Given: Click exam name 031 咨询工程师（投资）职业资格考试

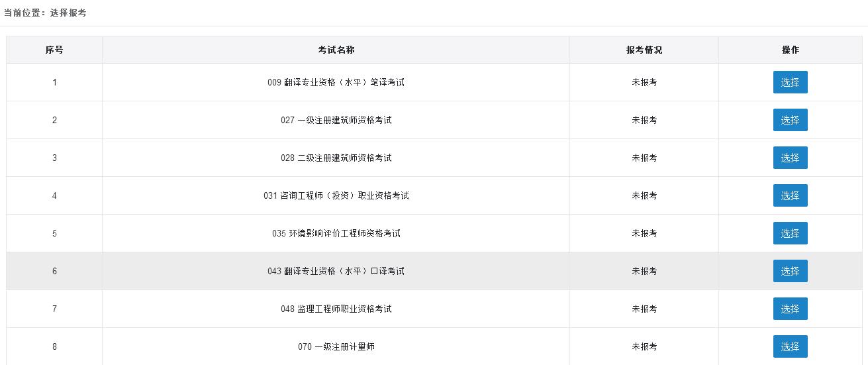Looking at the screenshot, I should [336, 195].
